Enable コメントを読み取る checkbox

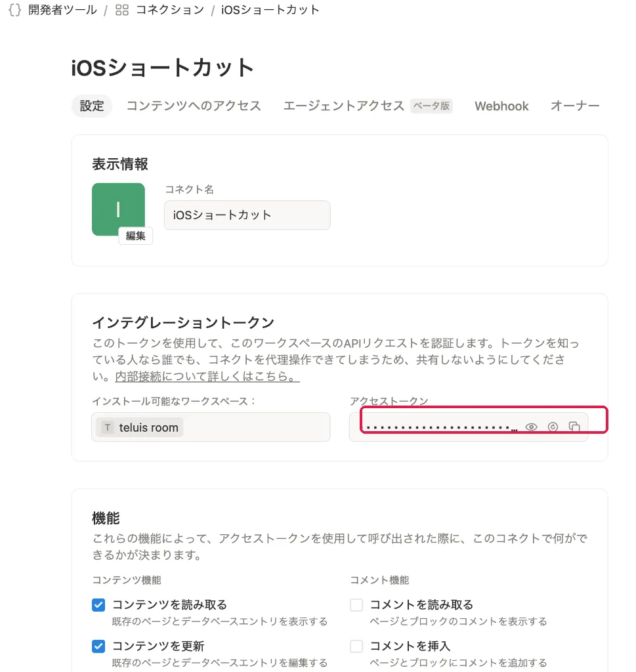[356, 605]
